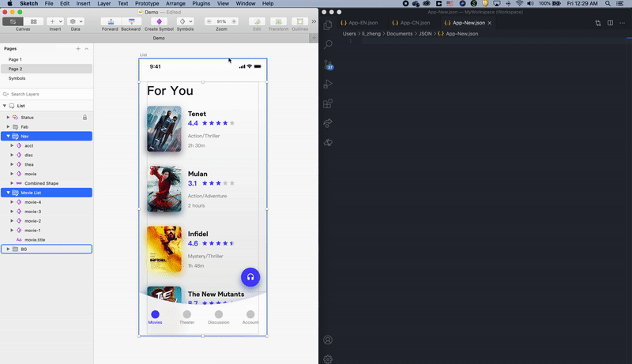
Task: Open VS Code Run and Debug icon
Action: click(x=328, y=84)
